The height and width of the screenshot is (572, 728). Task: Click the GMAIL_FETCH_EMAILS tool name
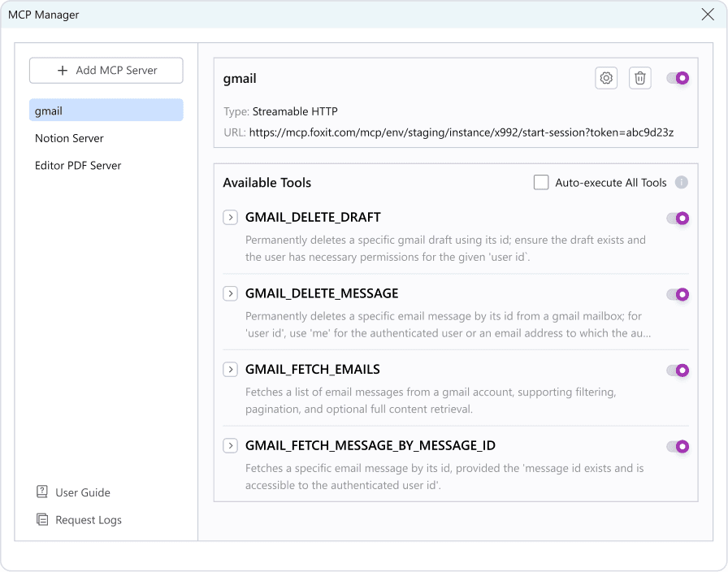(x=313, y=370)
